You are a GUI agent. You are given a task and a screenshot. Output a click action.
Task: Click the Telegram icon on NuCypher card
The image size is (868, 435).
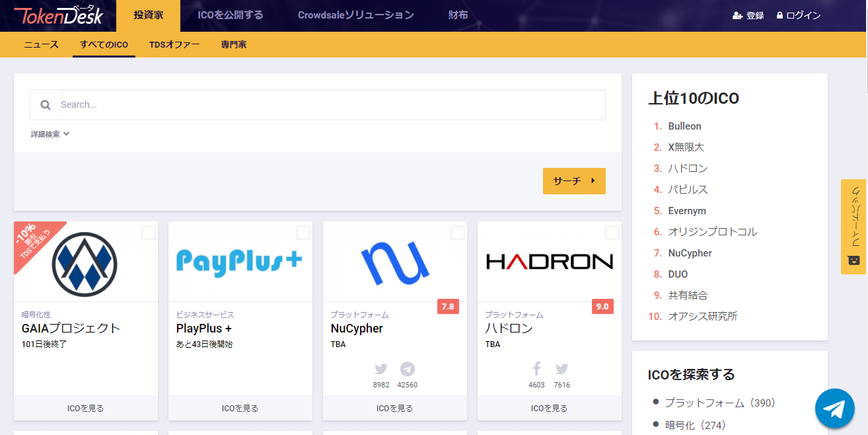(x=408, y=369)
